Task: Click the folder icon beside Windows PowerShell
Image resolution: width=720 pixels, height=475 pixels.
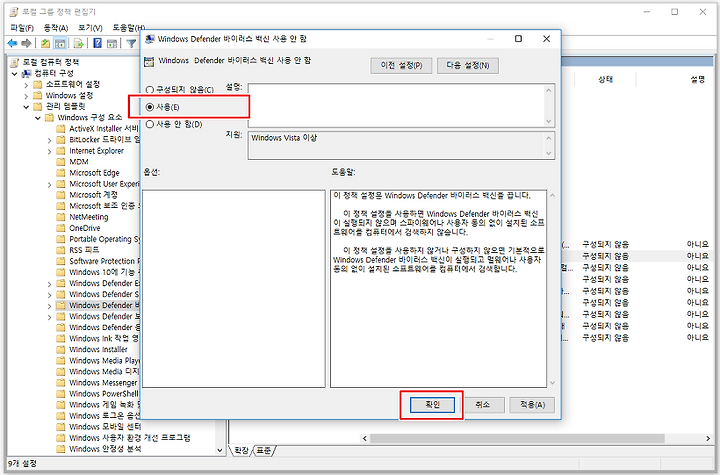Action: pos(61,393)
